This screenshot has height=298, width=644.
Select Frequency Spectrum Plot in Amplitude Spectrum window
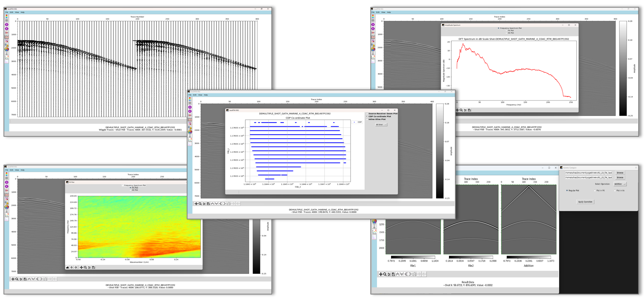(510, 28)
